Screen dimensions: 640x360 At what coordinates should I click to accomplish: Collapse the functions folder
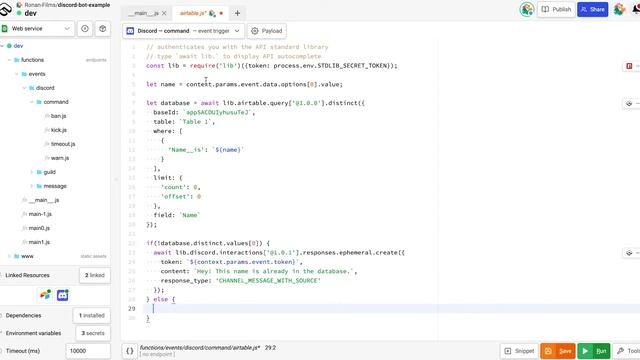(9, 60)
